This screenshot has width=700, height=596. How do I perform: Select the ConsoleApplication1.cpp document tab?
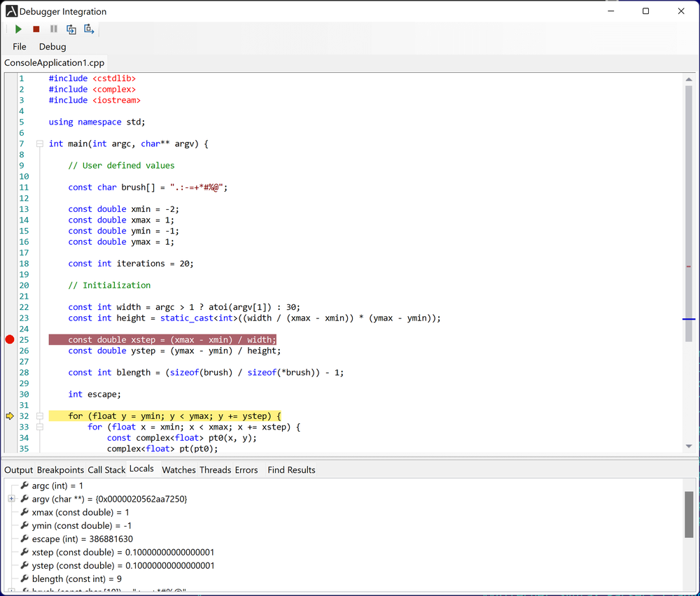(x=54, y=63)
